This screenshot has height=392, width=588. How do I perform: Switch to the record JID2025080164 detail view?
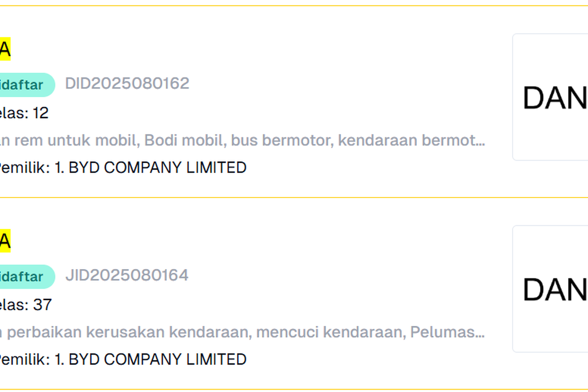pos(127,275)
